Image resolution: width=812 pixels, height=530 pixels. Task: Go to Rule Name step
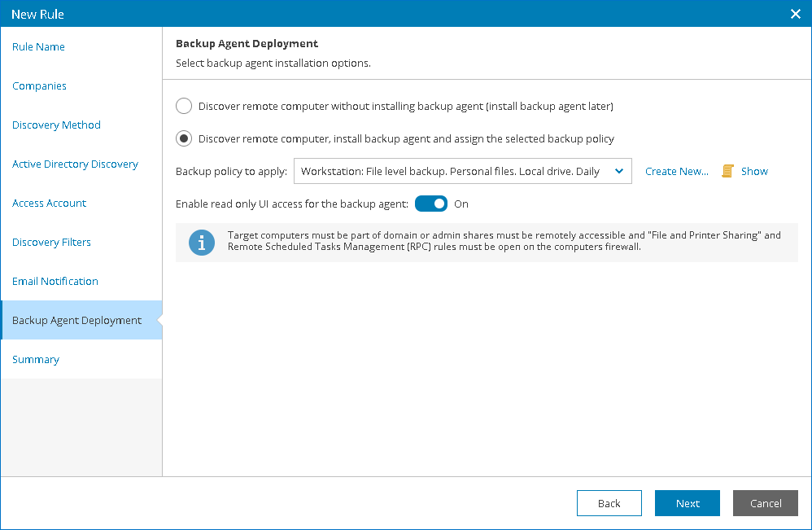[x=38, y=46]
